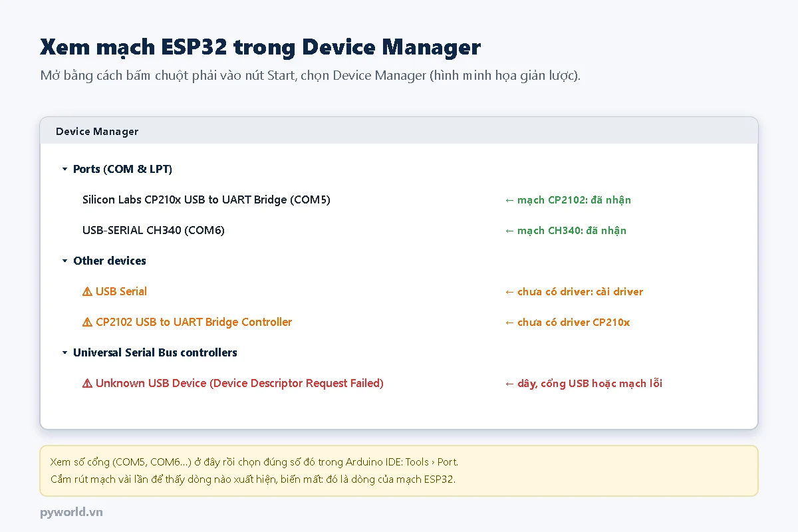Click warning icon beside CP2102 USB to UART Bridge Controller
The image size is (798, 532).
point(87,322)
